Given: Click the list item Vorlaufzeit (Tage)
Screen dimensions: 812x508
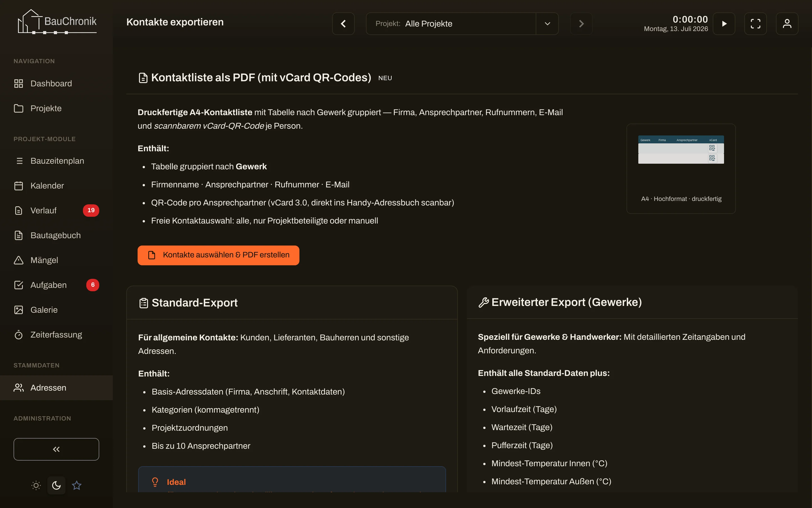Looking at the screenshot, I should click(524, 410).
